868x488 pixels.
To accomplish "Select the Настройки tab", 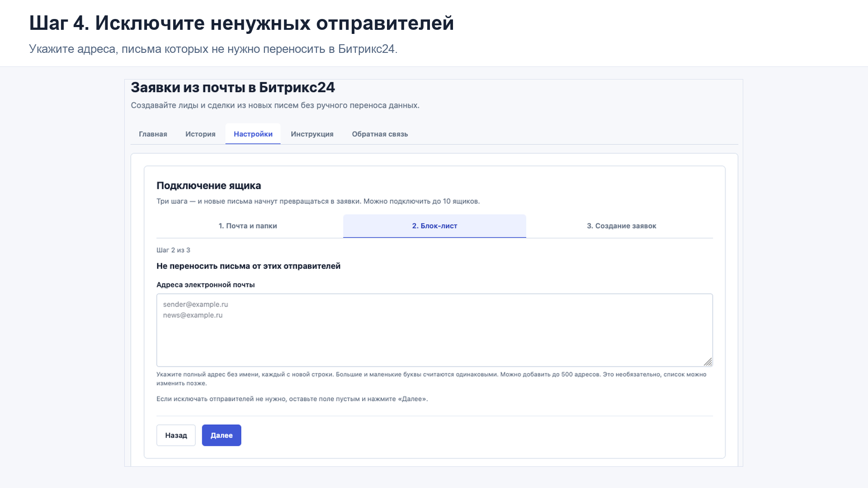I will [253, 134].
